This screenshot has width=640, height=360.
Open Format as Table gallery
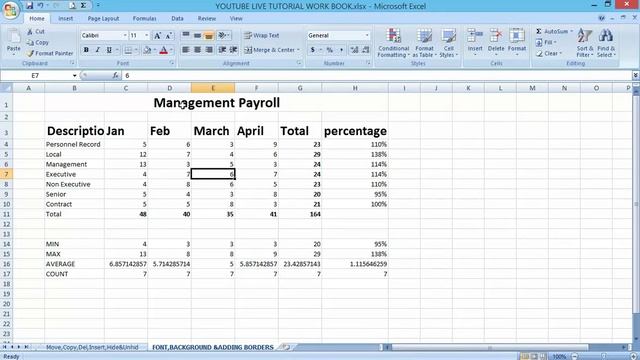[424, 43]
